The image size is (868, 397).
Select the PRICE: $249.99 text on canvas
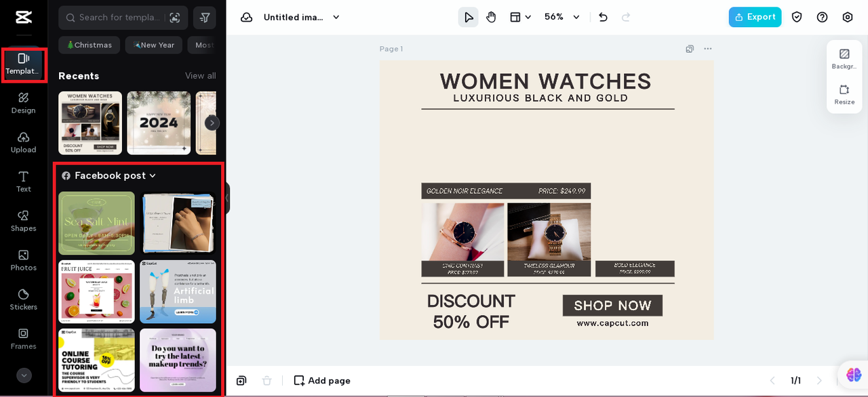click(x=561, y=191)
